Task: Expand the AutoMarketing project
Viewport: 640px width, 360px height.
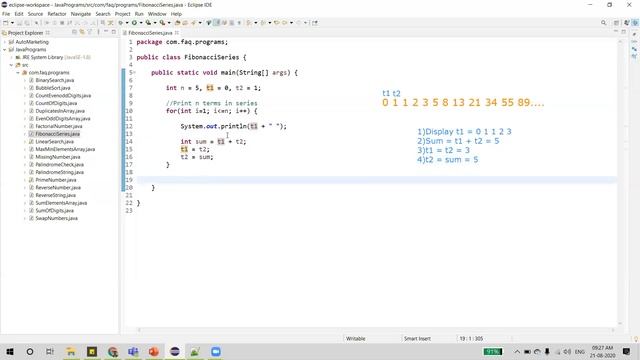Action: coord(5,42)
